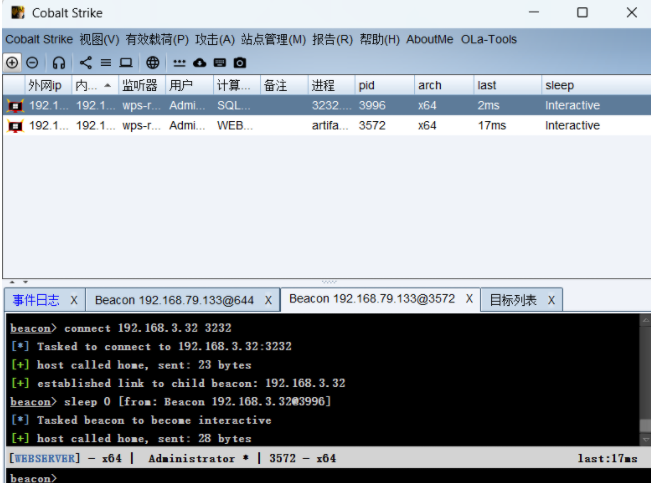Sort by the 进程 column header
The image size is (651, 483).
coord(332,85)
